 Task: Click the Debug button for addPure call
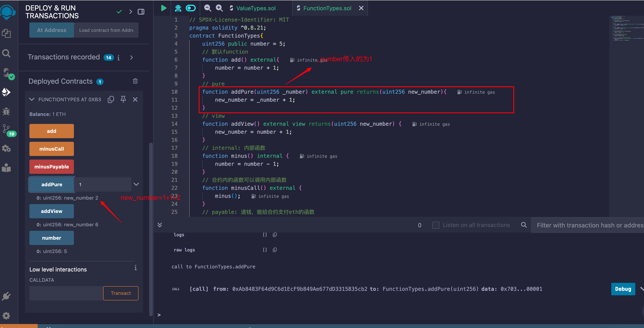click(623, 289)
